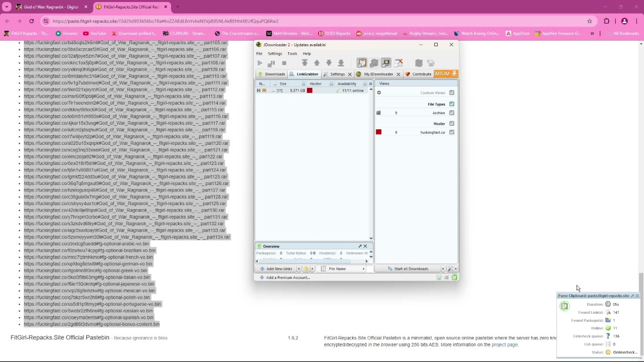
Task: Bookmark this page with star icon
Action: coord(590,21)
